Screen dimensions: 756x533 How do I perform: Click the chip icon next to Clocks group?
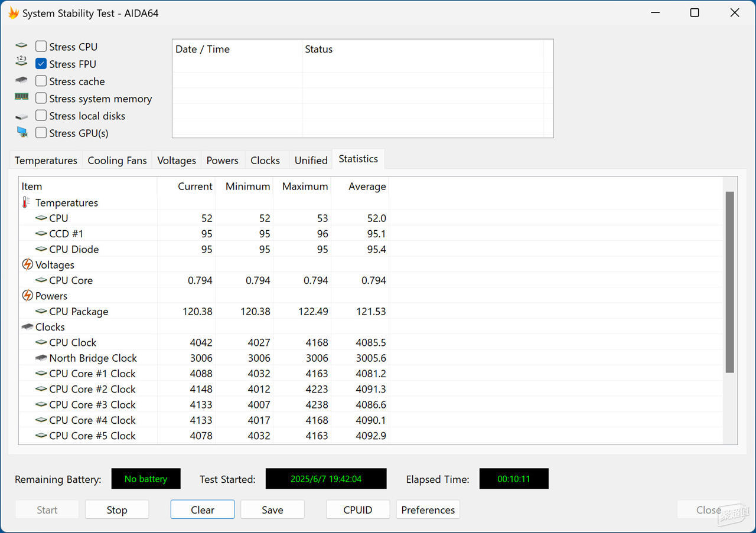[27, 327]
